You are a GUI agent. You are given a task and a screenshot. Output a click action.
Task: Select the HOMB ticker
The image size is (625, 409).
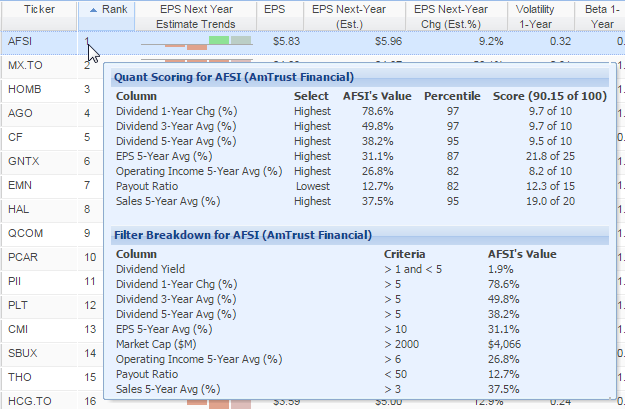24,89
